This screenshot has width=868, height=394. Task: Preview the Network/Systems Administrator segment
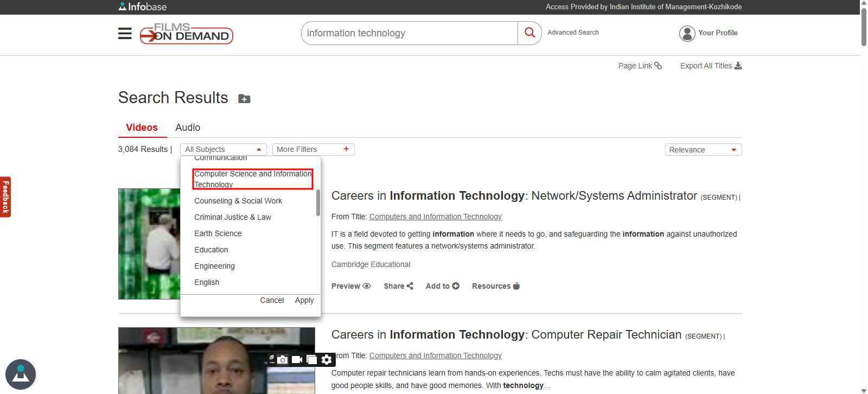(350, 286)
